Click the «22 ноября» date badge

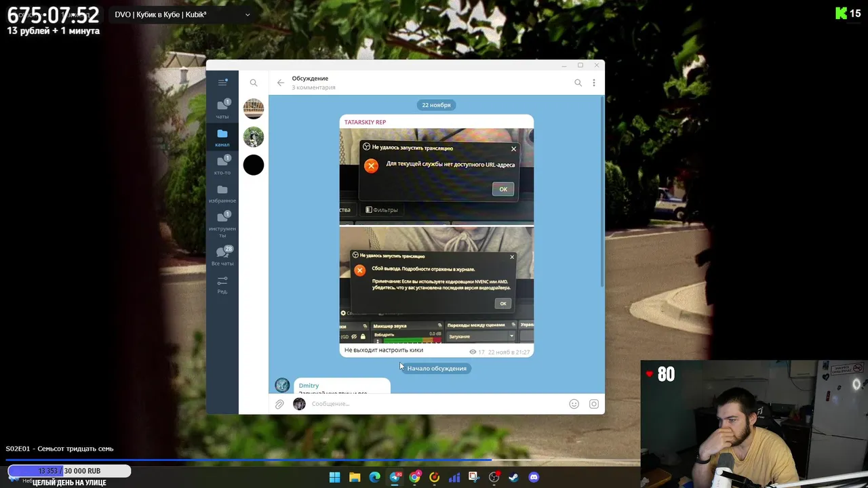point(436,105)
